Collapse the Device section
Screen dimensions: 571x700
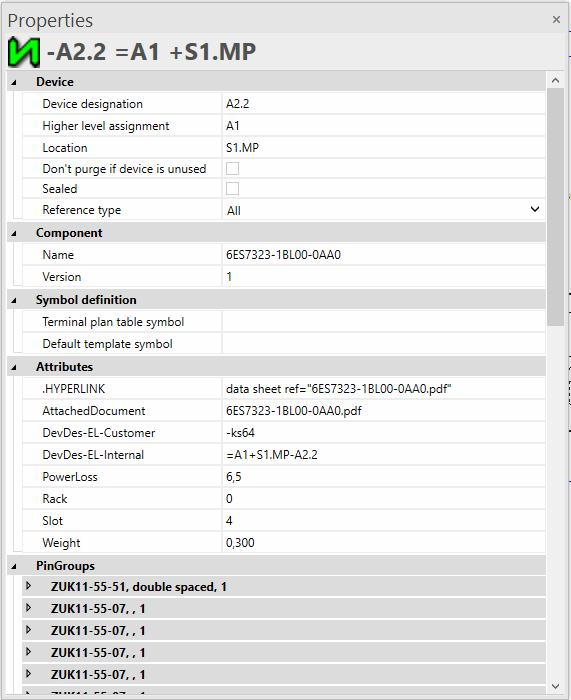click(x=14, y=83)
